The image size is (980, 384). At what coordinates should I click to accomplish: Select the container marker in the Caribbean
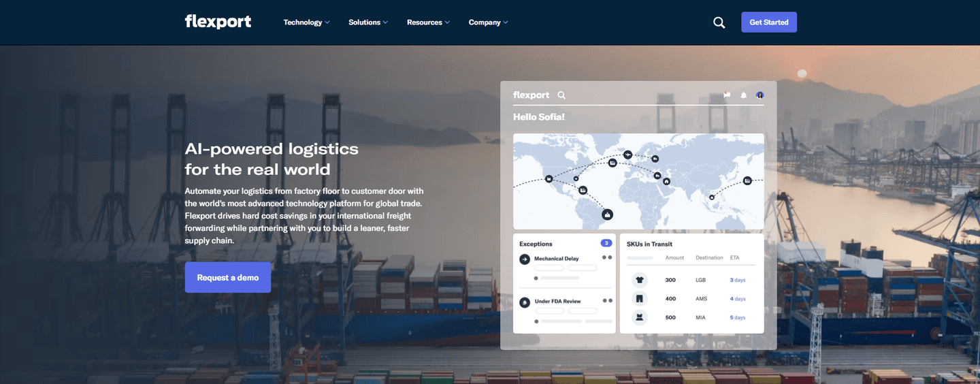click(583, 190)
